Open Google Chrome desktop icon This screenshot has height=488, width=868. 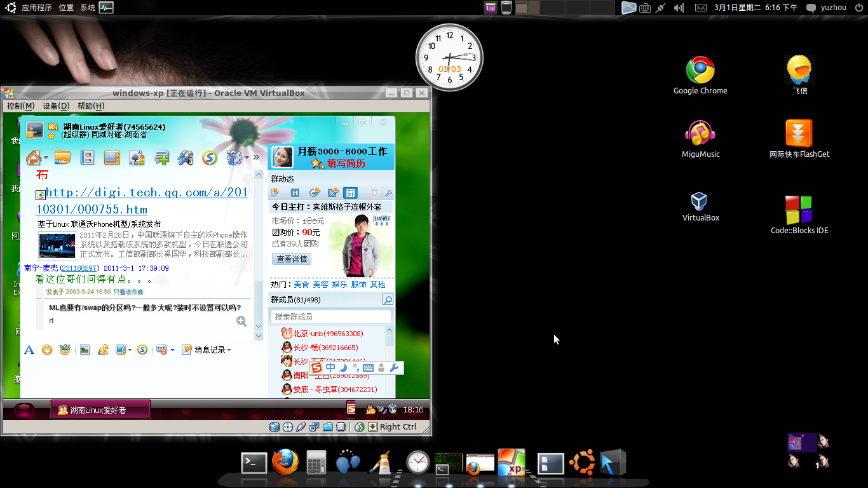pyautogui.click(x=700, y=75)
